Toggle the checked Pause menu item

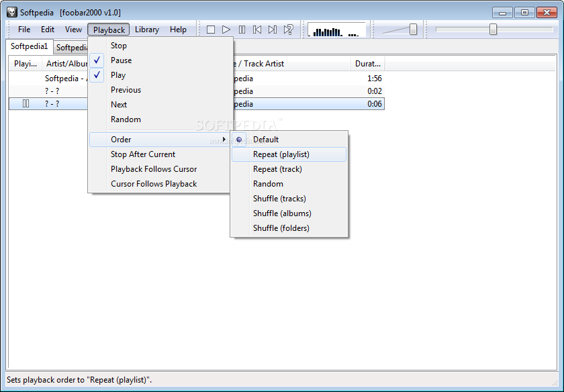tap(160, 60)
